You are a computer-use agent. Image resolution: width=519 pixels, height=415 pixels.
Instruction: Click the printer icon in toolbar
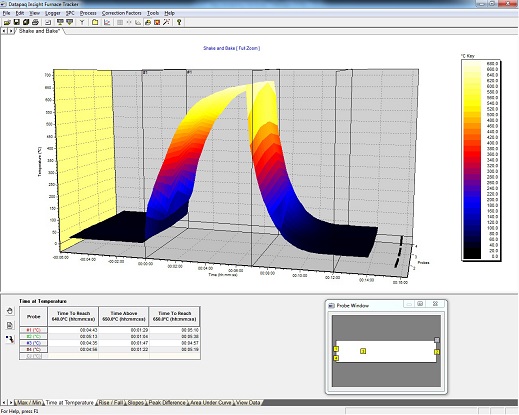[35, 22]
